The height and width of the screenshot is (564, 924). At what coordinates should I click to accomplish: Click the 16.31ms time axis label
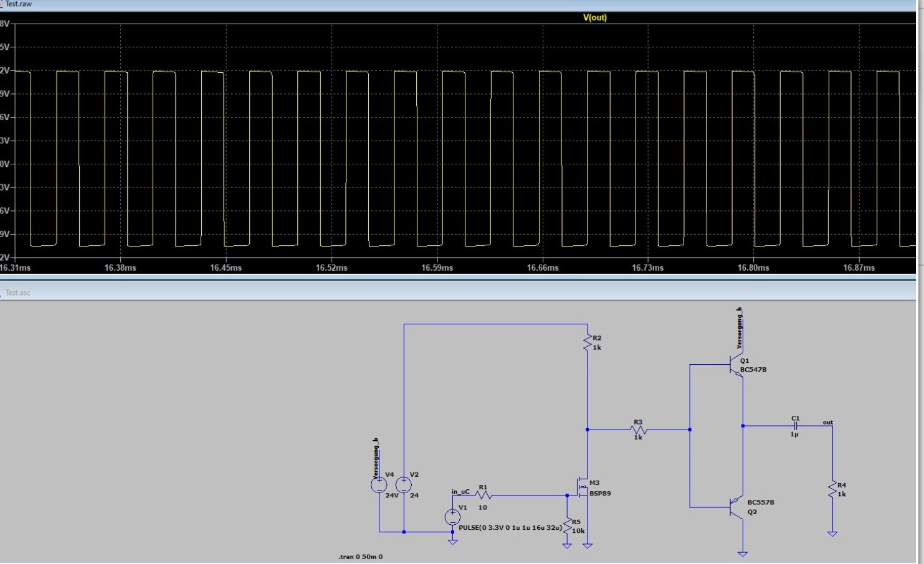[15, 268]
